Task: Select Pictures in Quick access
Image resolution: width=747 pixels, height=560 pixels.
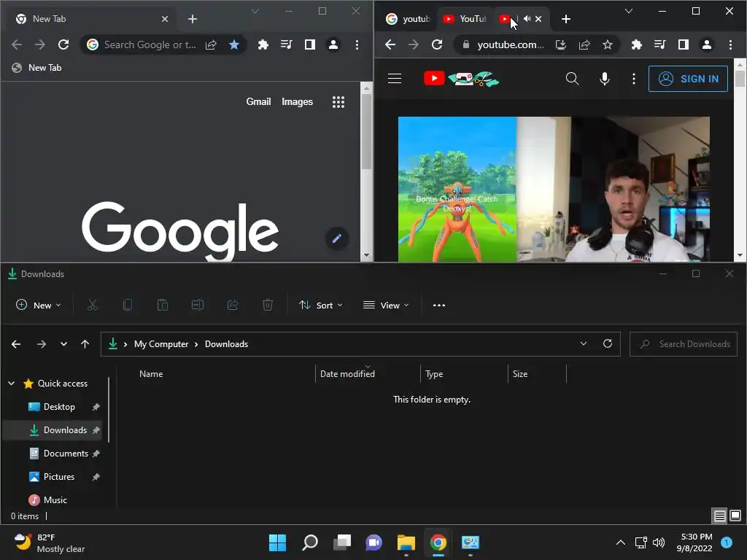Action: [x=59, y=477]
